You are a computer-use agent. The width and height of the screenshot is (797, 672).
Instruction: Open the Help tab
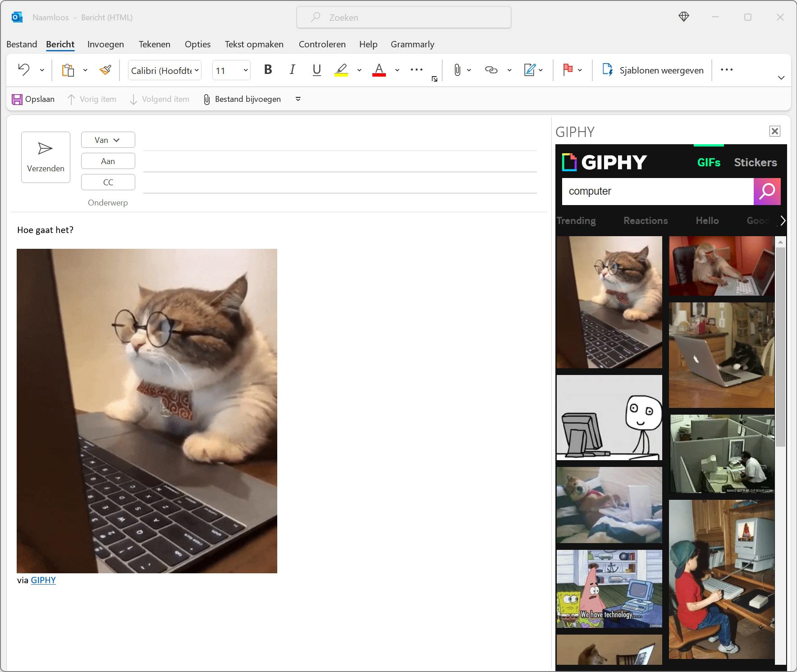(368, 44)
